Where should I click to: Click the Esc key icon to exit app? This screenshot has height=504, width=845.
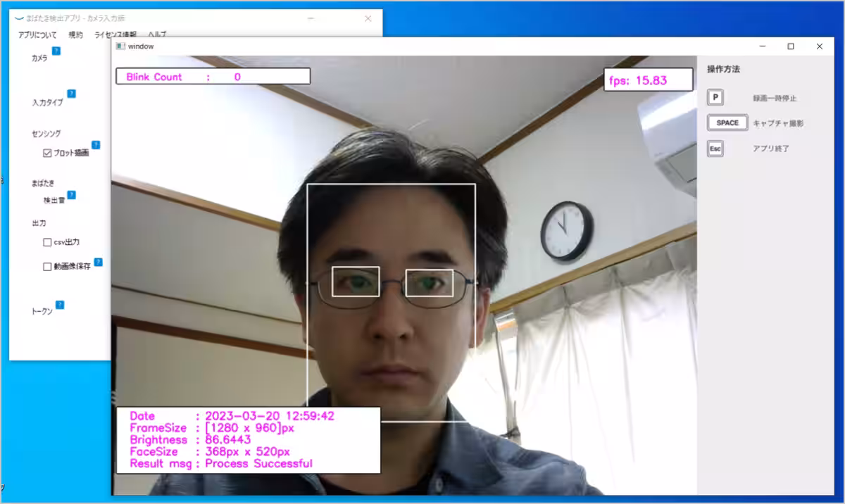pos(715,149)
